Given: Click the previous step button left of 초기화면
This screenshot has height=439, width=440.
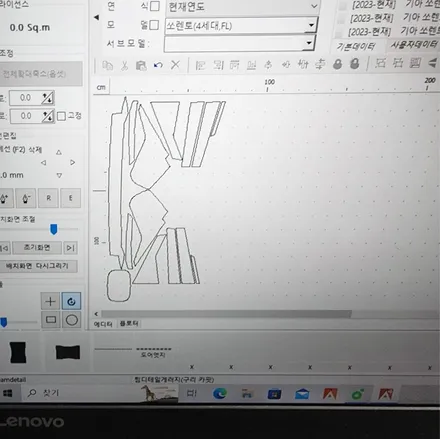Looking at the screenshot, I should 5,248.
